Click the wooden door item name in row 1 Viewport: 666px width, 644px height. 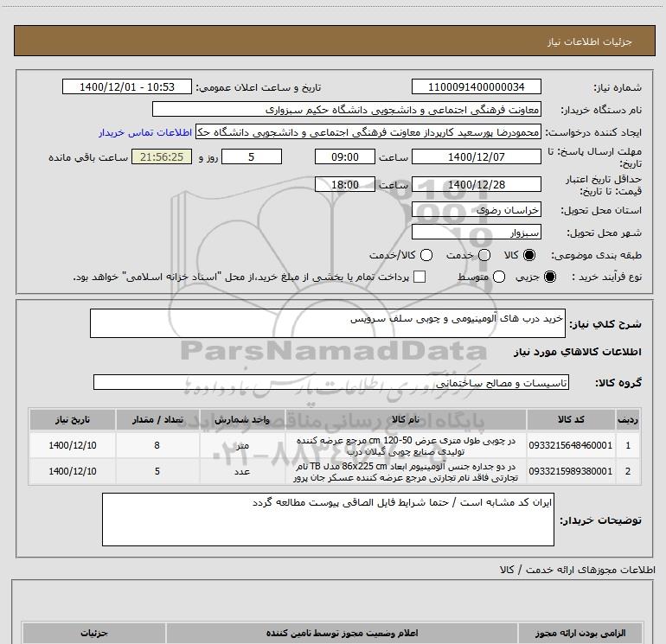tap(406, 446)
